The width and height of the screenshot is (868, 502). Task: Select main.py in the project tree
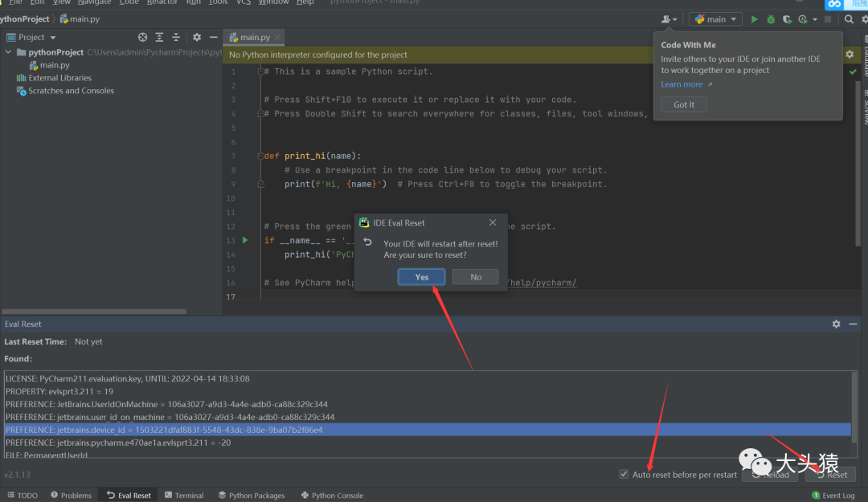tap(55, 65)
